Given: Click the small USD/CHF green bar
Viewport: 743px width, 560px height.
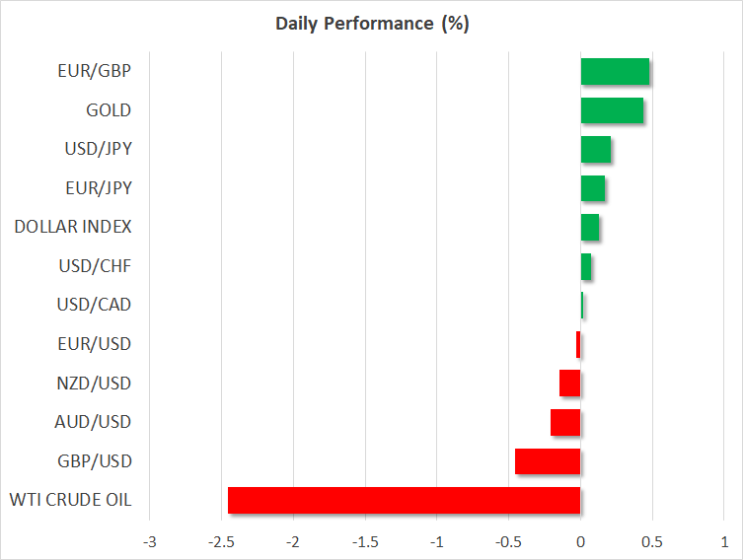Looking at the screenshot, I should pyautogui.click(x=585, y=266).
